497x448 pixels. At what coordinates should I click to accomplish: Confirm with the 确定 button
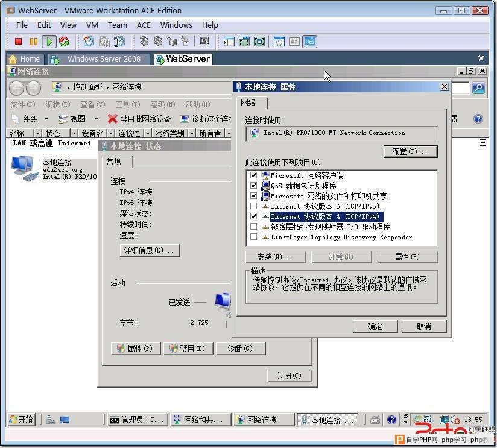point(375,326)
